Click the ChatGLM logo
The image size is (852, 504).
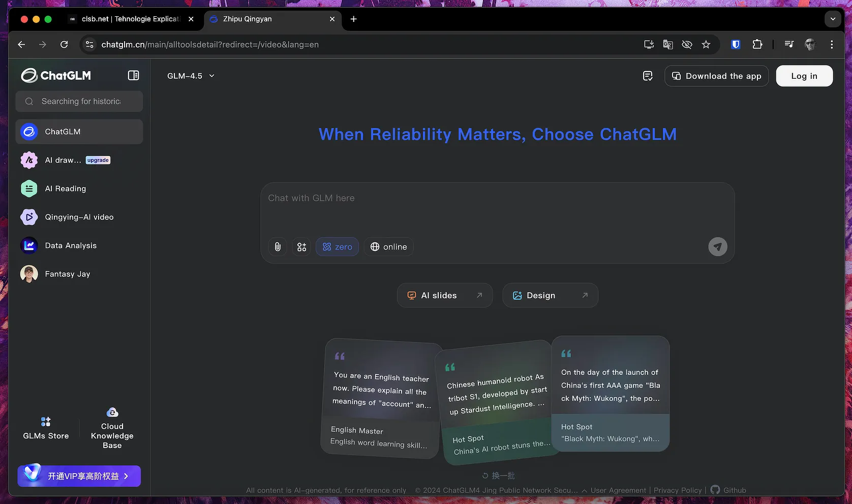point(56,76)
